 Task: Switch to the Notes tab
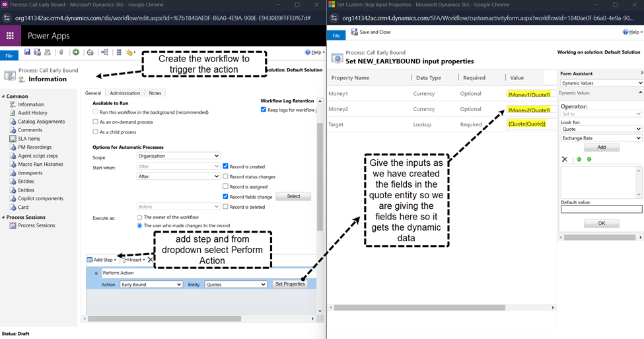(155, 93)
